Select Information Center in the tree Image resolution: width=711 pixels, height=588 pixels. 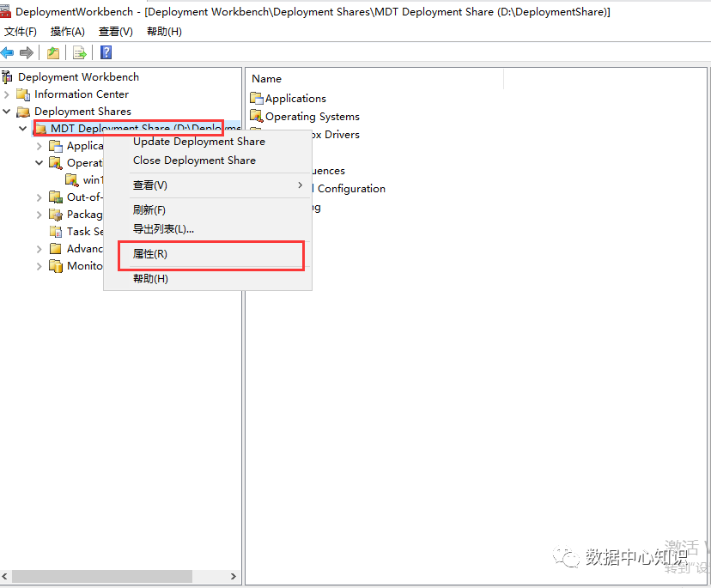click(82, 94)
